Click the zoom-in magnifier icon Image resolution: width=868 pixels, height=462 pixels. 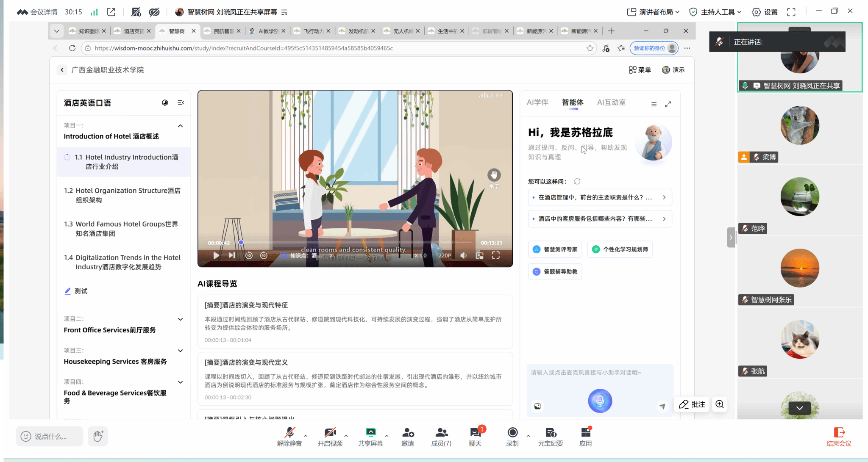point(720,404)
